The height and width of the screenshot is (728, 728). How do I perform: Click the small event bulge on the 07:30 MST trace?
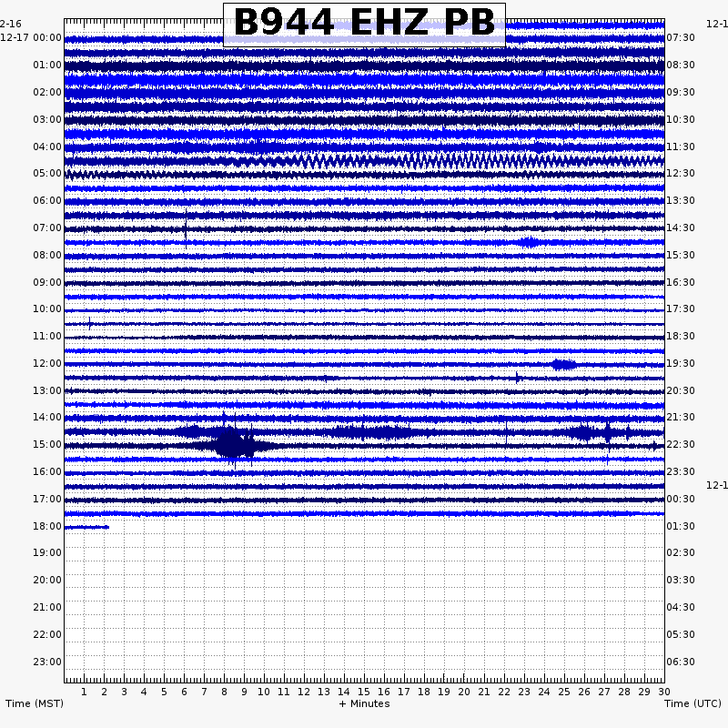[x=530, y=242]
